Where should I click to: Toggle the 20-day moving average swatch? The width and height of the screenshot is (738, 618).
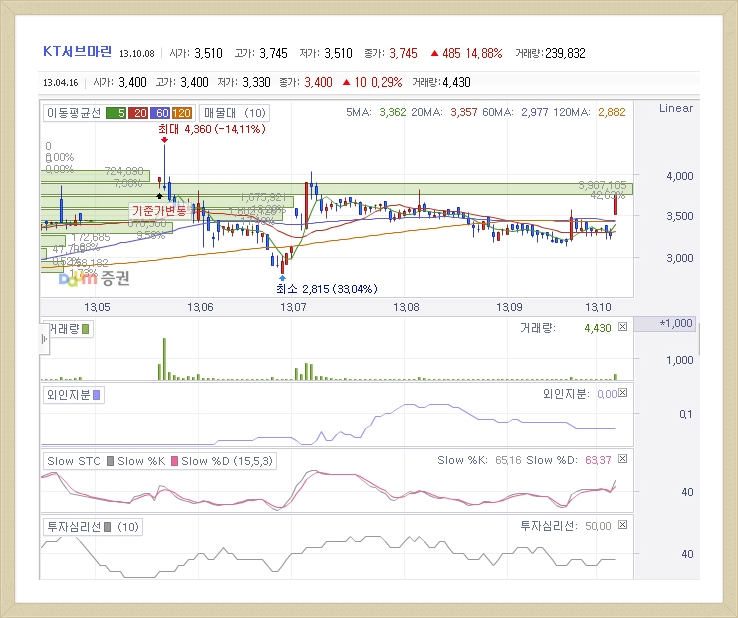point(138,113)
